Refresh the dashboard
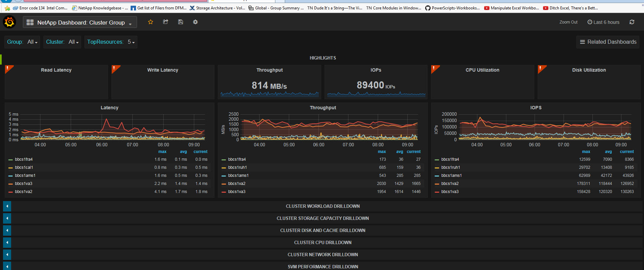644x270 pixels. tap(632, 22)
